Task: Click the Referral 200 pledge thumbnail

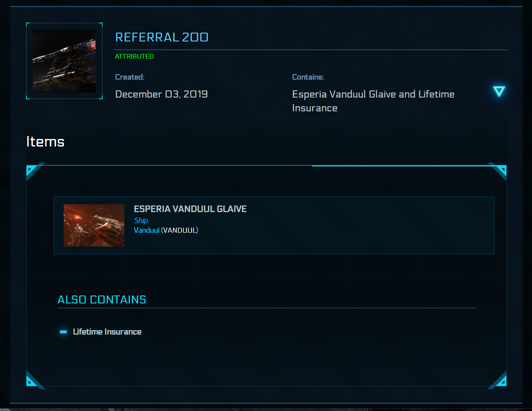Action: tap(64, 61)
